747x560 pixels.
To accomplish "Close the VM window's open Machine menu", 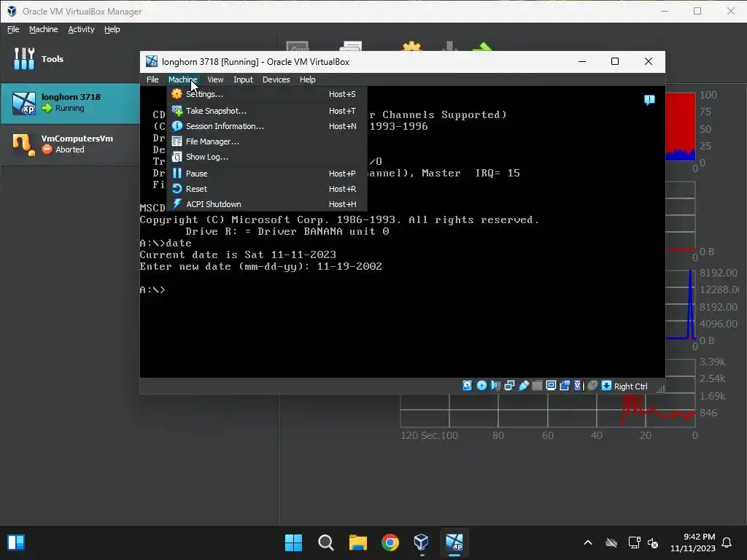I will pyautogui.click(x=183, y=79).
